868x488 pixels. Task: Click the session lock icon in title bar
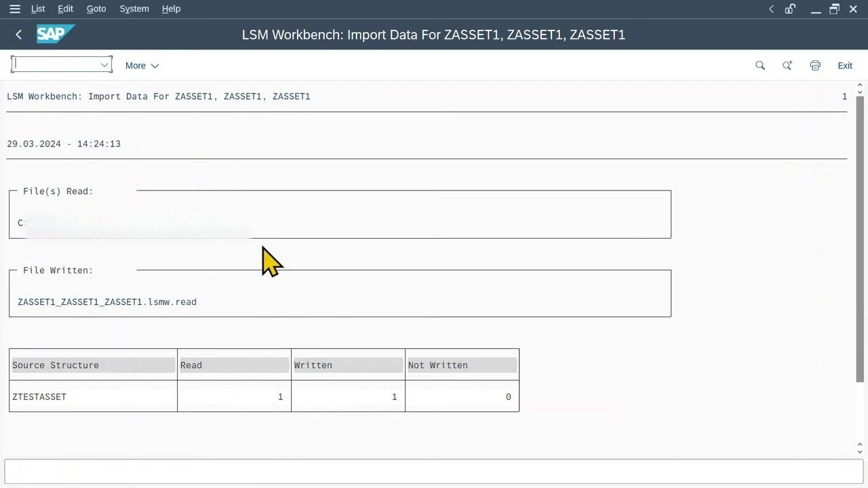coord(791,9)
